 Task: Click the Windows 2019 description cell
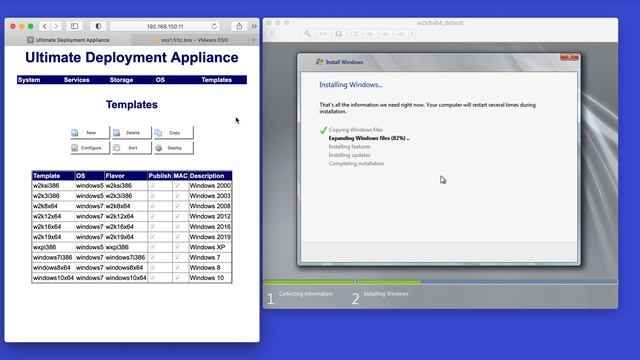210,237
